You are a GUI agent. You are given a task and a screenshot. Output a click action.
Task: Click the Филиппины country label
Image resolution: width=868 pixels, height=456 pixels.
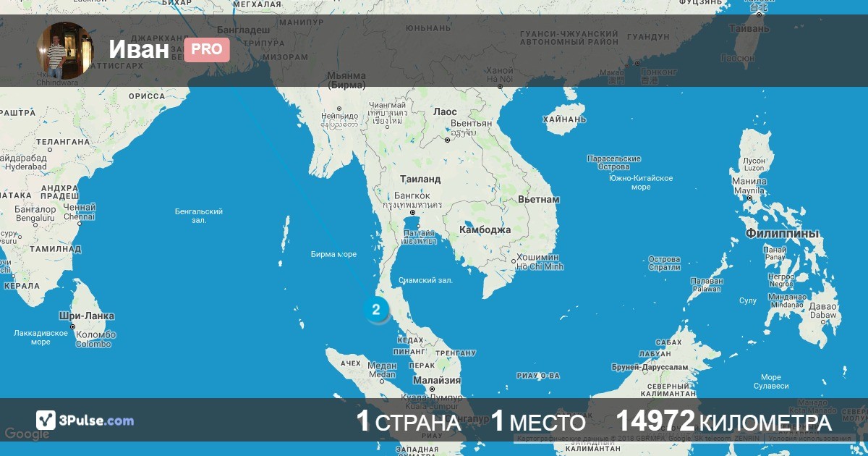tap(782, 234)
